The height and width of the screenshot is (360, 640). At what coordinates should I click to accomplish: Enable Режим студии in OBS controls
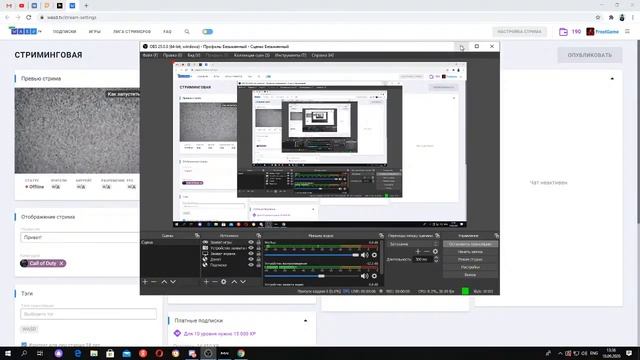point(470,260)
